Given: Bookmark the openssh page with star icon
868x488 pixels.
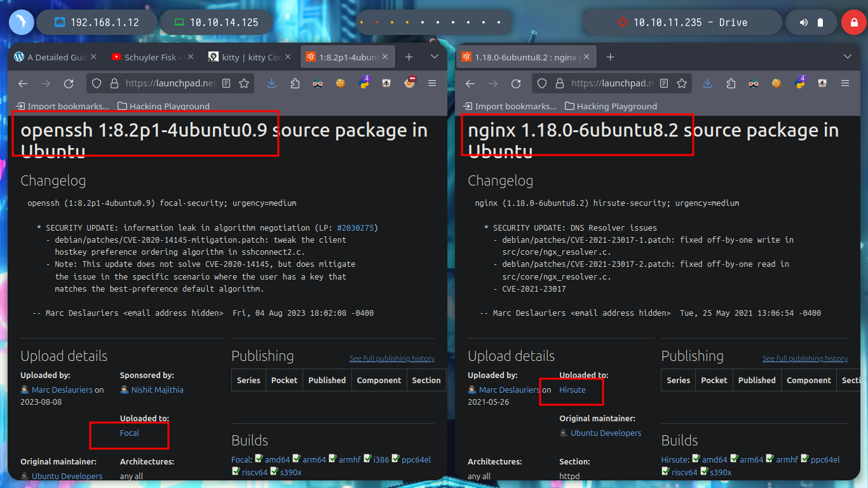Looking at the screenshot, I should pyautogui.click(x=244, y=83).
